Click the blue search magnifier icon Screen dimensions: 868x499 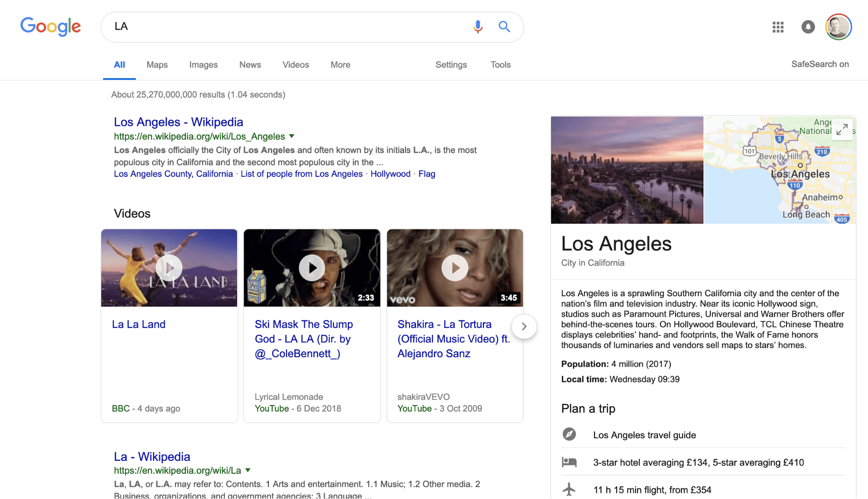pyautogui.click(x=504, y=27)
